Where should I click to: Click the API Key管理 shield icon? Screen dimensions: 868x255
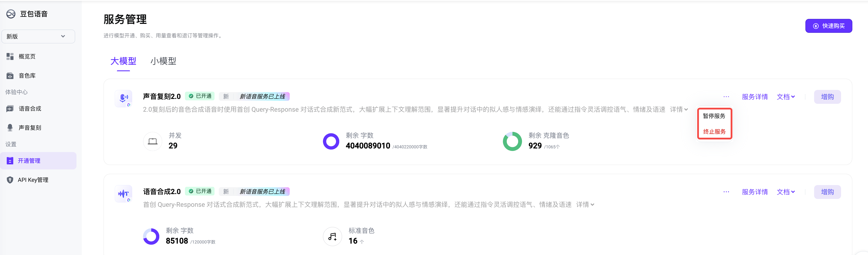tap(10, 180)
